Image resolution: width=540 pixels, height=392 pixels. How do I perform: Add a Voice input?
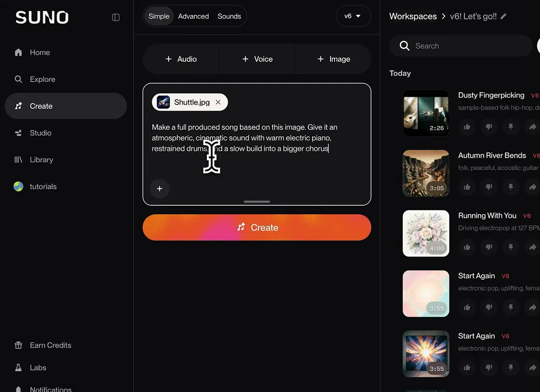(257, 59)
